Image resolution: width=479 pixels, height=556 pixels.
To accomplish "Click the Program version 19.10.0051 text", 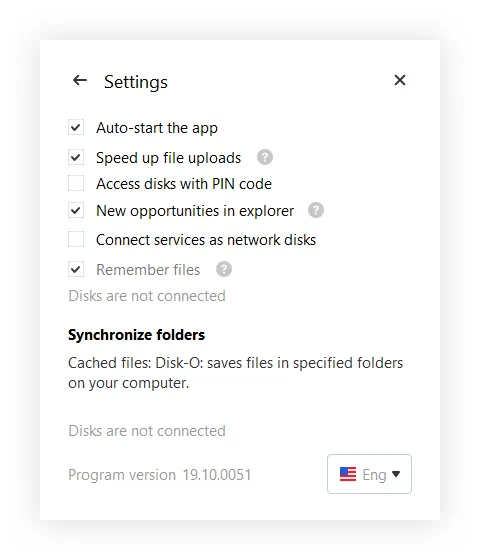I will pyautogui.click(x=160, y=475).
